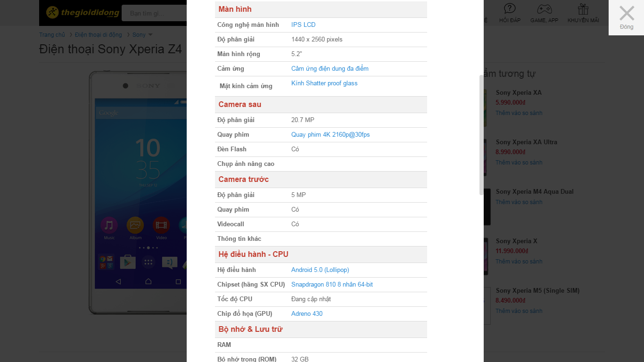The width and height of the screenshot is (644, 362).
Task: Open the Adreno 430 link
Action: (307, 314)
